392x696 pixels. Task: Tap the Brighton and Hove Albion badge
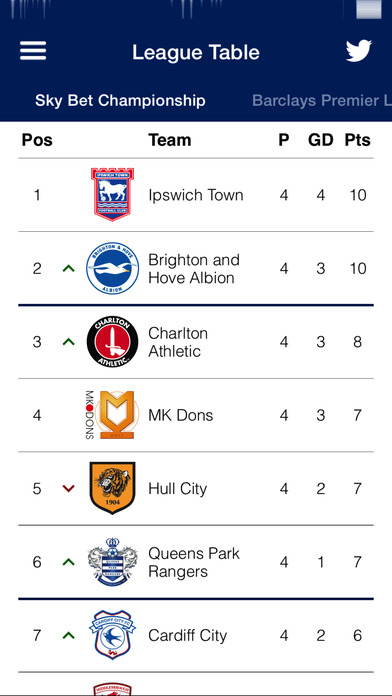[x=112, y=268]
